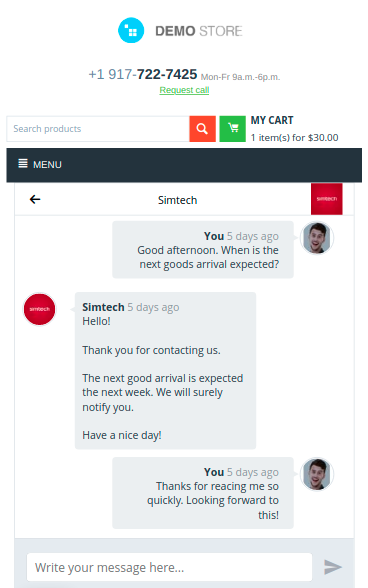The height and width of the screenshot is (588, 368).
Task: Click the Demo Store logo icon
Action: click(x=131, y=30)
